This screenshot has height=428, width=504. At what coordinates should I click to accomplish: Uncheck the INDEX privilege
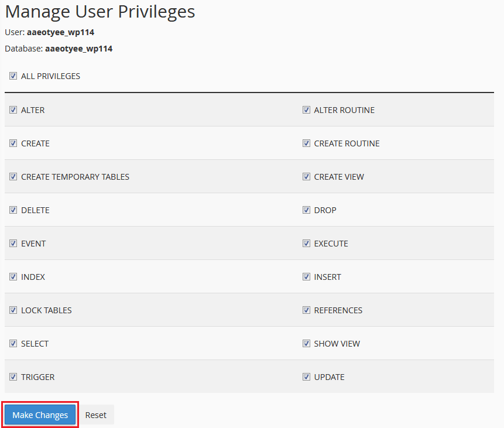(13, 276)
